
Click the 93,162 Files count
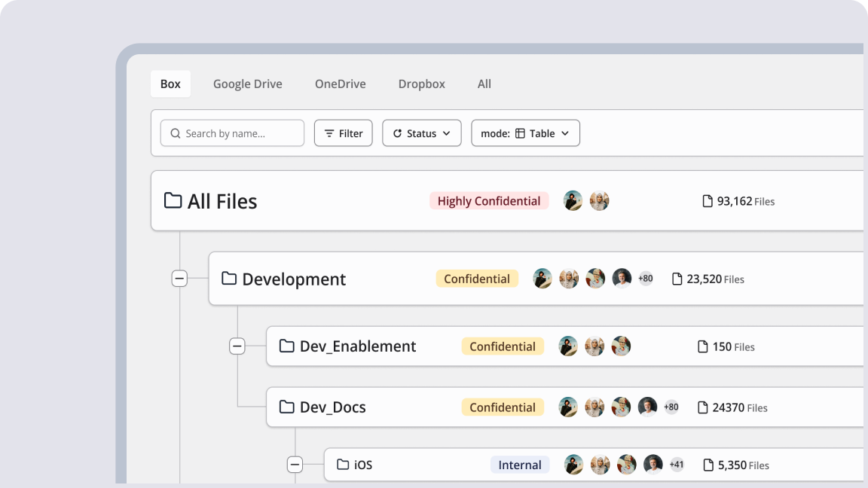point(746,201)
